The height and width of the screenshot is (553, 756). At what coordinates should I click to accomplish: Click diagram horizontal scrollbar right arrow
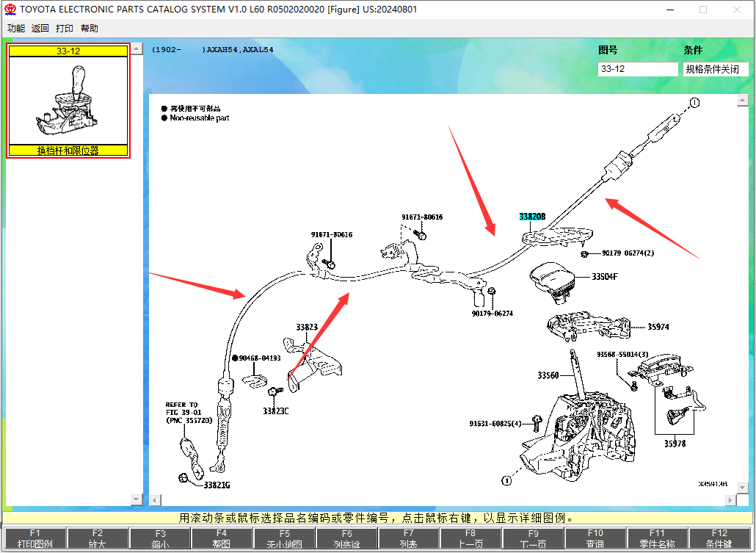point(731,500)
